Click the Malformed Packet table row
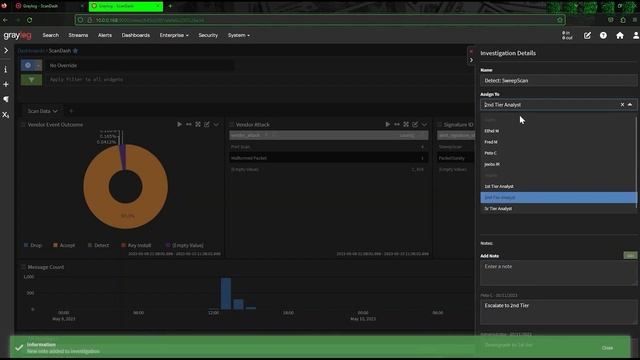Viewport: 640px width, 360px height. (329, 158)
